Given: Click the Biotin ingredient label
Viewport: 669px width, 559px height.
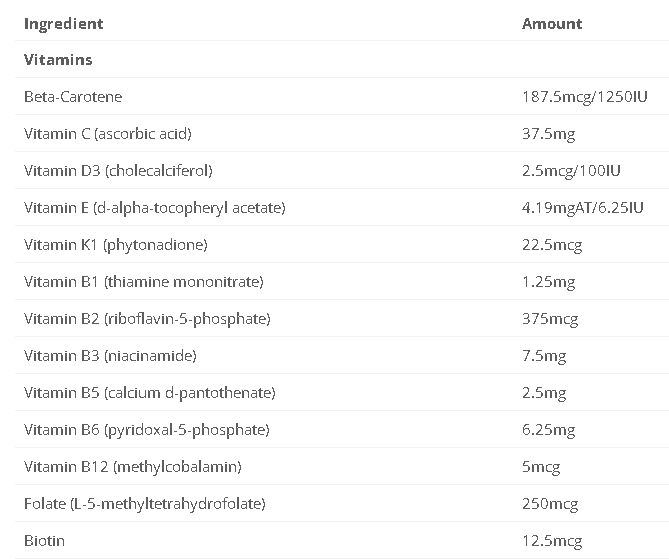Looking at the screenshot, I should [x=44, y=541].
